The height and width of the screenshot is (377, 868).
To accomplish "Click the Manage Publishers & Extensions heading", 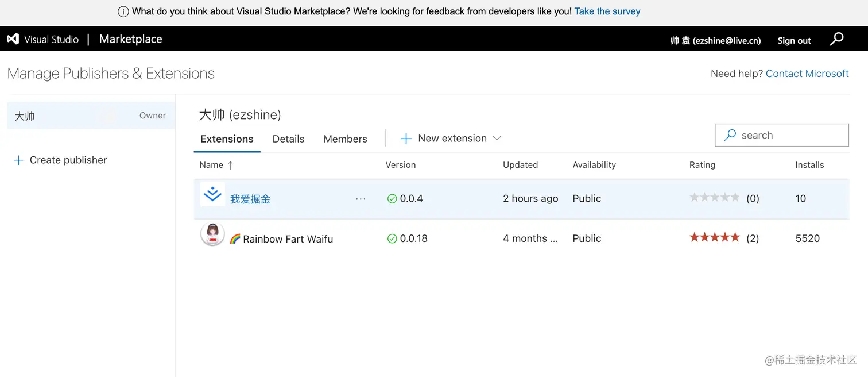I will 111,74.
